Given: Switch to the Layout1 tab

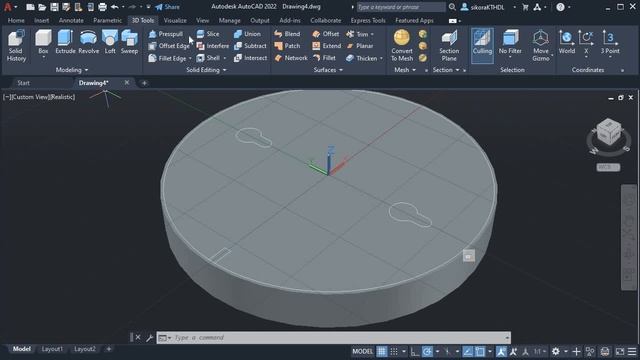Looking at the screenshot, I should tap(52, 349).
